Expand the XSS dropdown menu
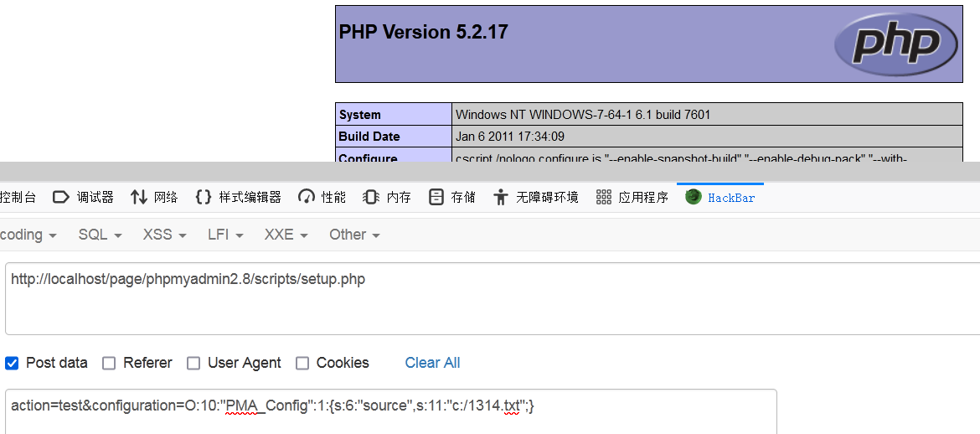 click(x=165, y=235)
